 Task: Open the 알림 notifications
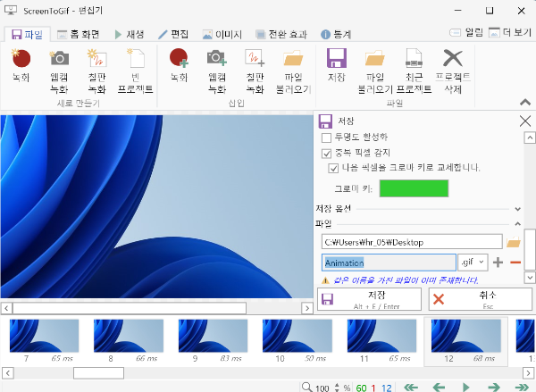tap(466, 32)
